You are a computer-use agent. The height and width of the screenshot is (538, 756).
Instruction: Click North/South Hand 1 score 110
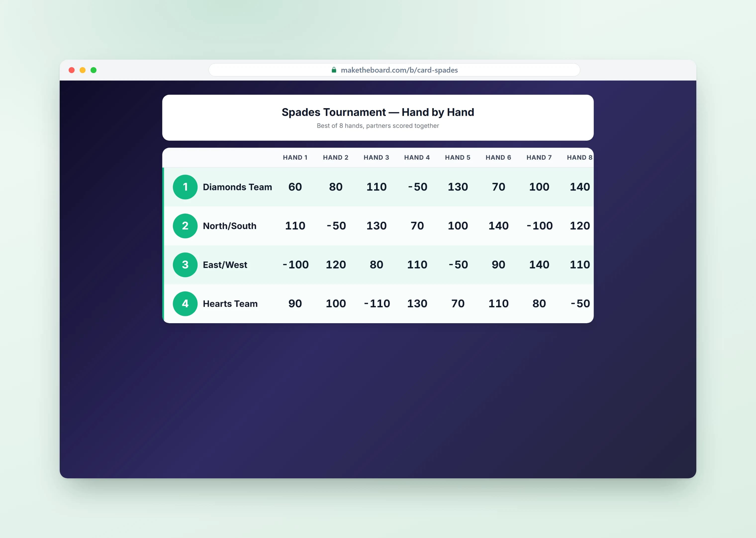point(295,226)
